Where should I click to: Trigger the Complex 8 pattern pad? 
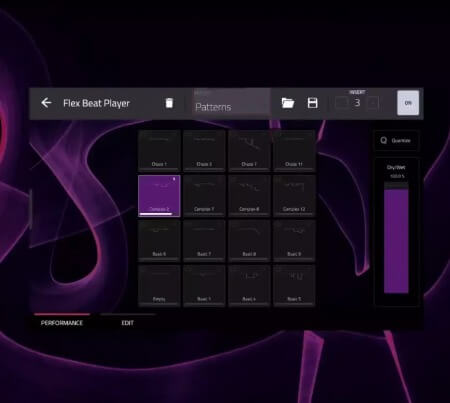coord(249,196)
